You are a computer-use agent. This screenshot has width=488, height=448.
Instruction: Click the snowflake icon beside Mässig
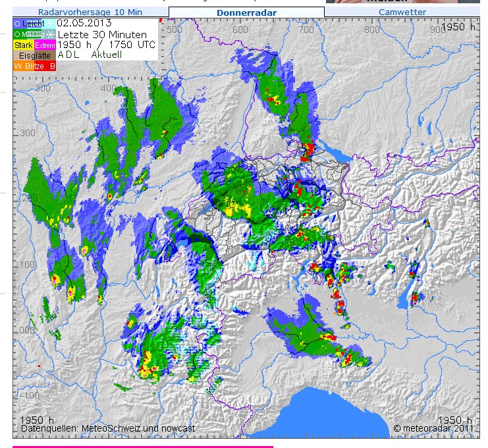[x=51, y=34]
